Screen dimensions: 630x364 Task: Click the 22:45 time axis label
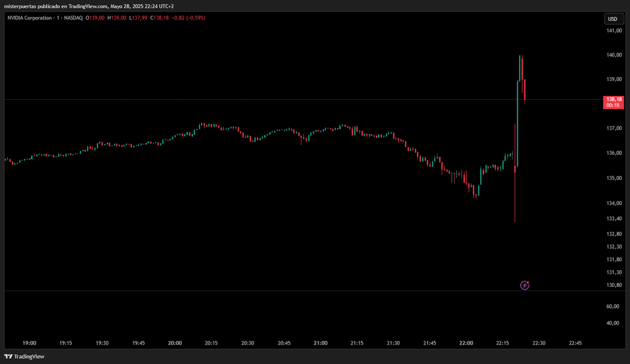point(575,343)
